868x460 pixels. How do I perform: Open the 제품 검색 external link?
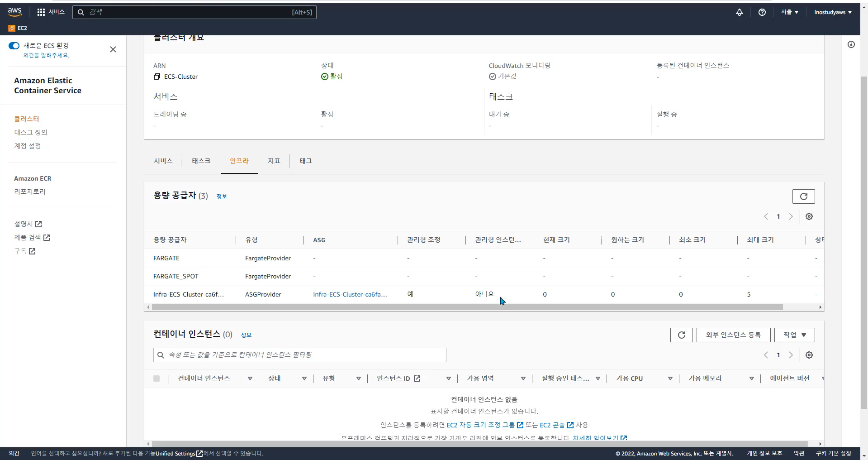coord(32,237)
